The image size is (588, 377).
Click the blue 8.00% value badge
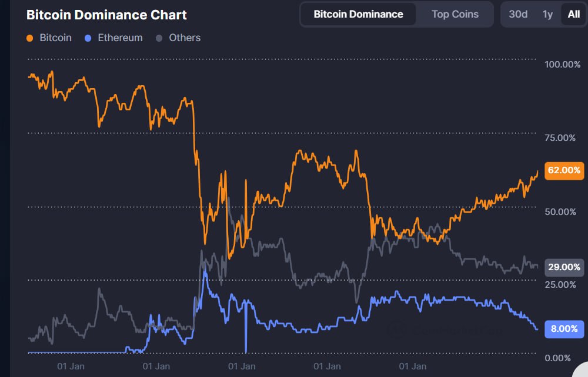[x=564, y=329]
